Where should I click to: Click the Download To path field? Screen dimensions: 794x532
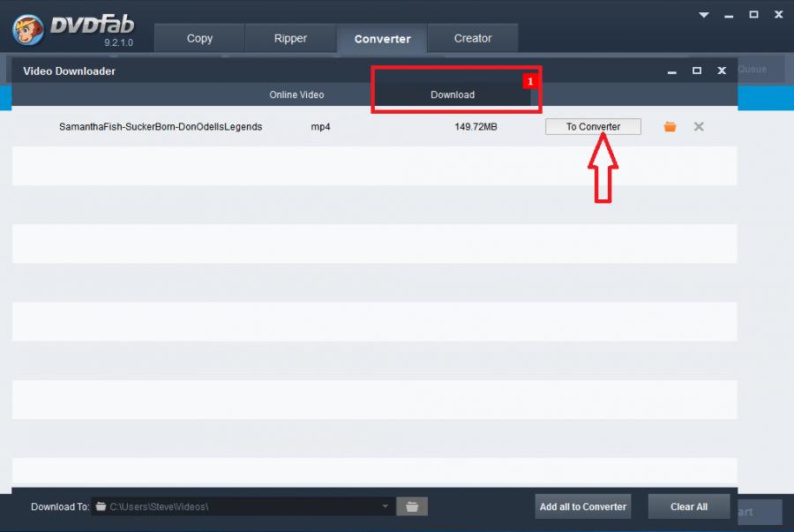click(243, 506)
